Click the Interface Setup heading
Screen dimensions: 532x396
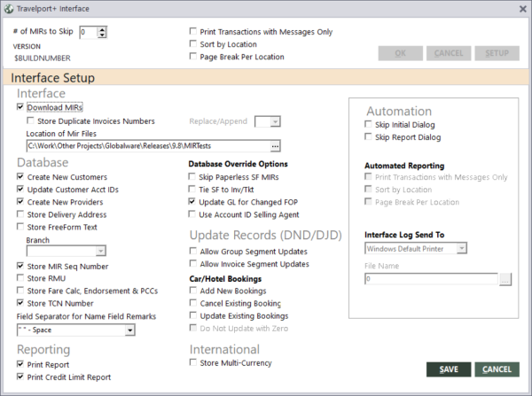tap(53, 78)
